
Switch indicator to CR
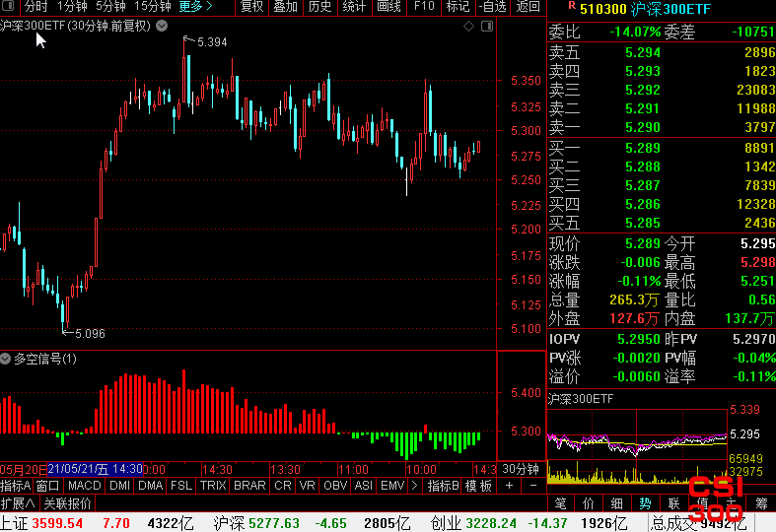click(283, 486)
